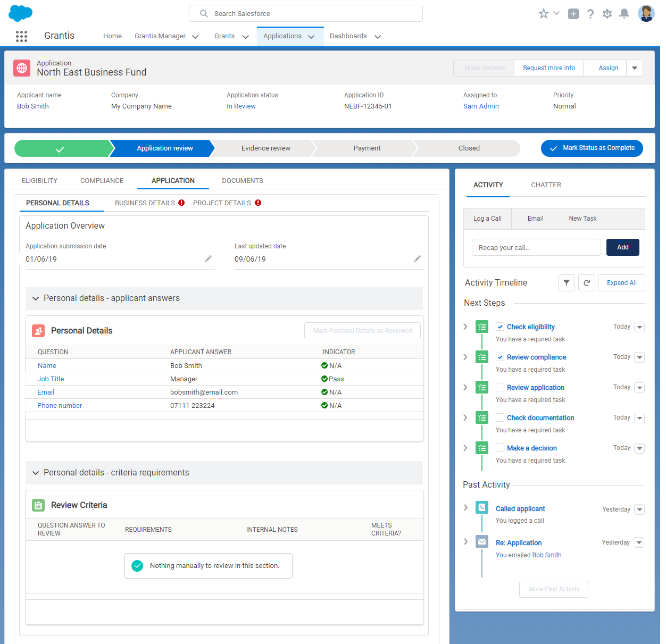Click the Favorites star icon

tap(543, 14)
